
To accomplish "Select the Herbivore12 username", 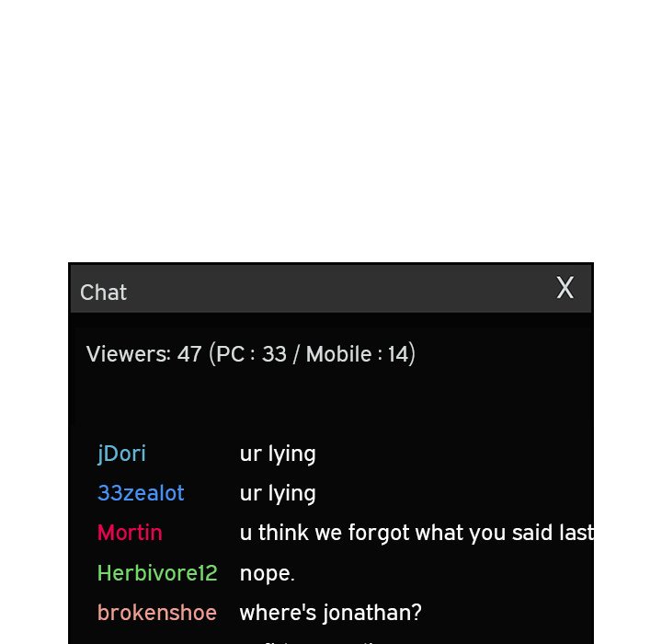I will 157,573.
